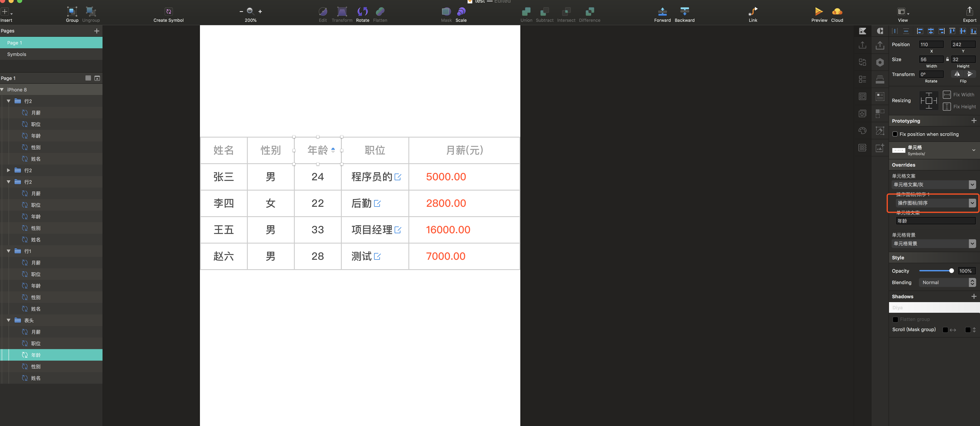Click the Scale tool icon
Viewport: 980px width, 426px height.
(x=461, y=12)
